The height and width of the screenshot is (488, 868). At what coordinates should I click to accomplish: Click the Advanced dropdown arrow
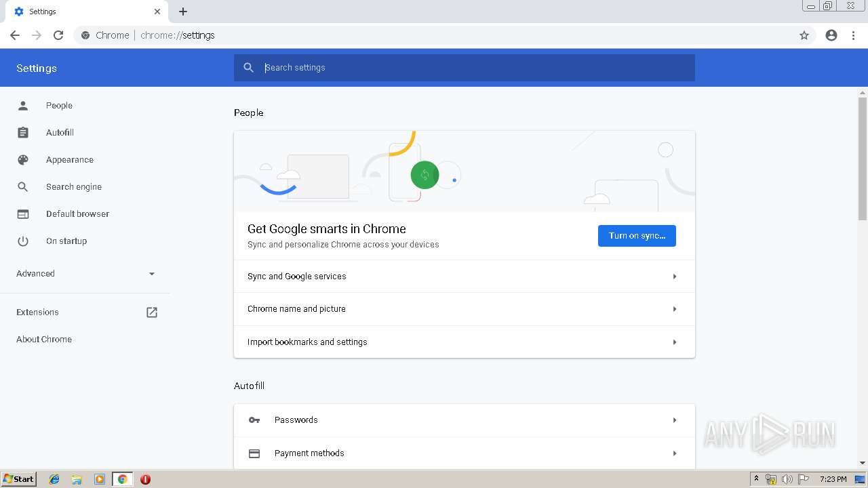pos(152,274)
